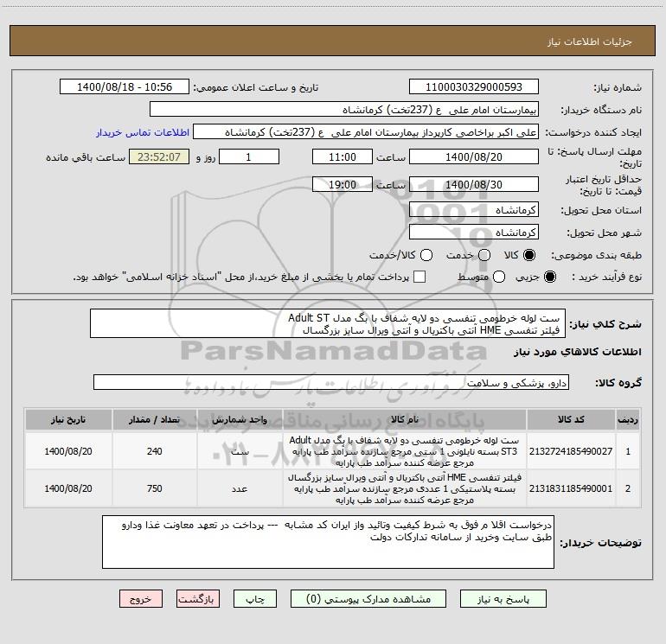Choose the متوسط purchase type radio
The image size is (666, 644).
click(499, 277)
